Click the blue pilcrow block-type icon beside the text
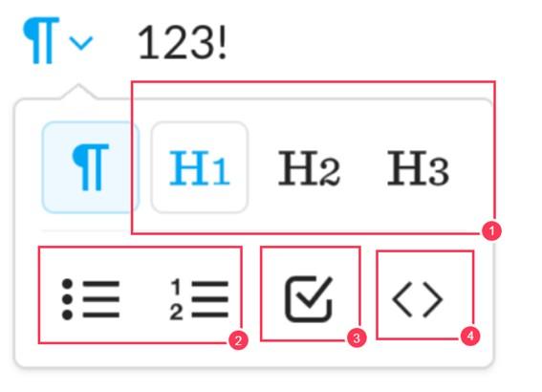 tap(41, 40)
